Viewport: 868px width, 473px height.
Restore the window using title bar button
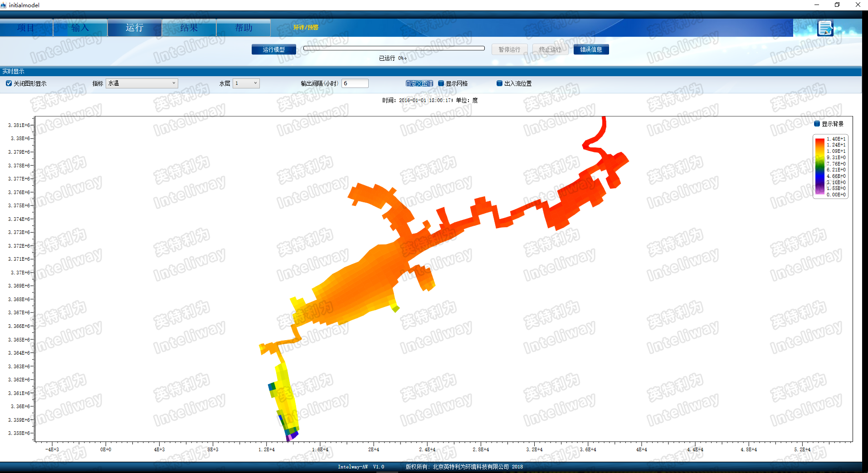[x=837, y=5]
